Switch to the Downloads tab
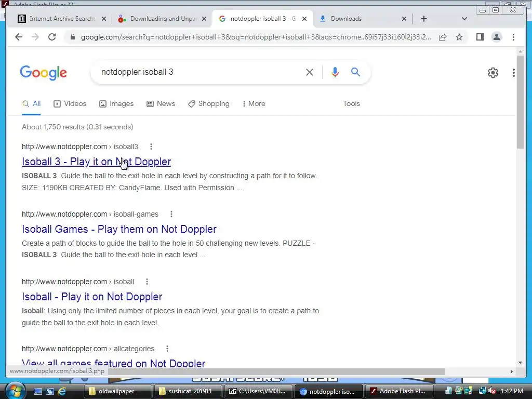 pyautogui.click(x=362, y=19)
